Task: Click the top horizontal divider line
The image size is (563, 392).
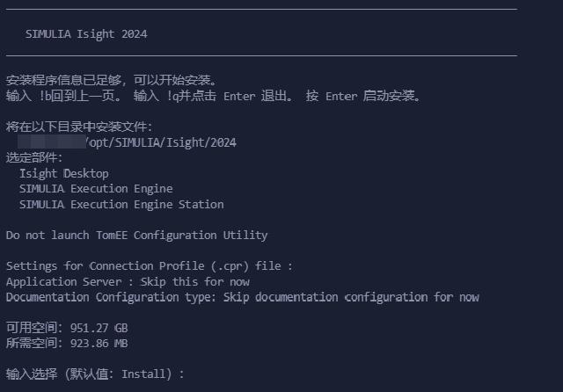Action: pos(261,9)
